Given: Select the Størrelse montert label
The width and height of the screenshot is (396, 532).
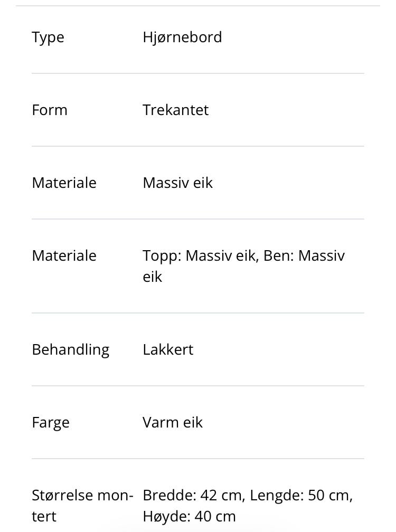Looking at the screenshot, I should click(82, 506).
